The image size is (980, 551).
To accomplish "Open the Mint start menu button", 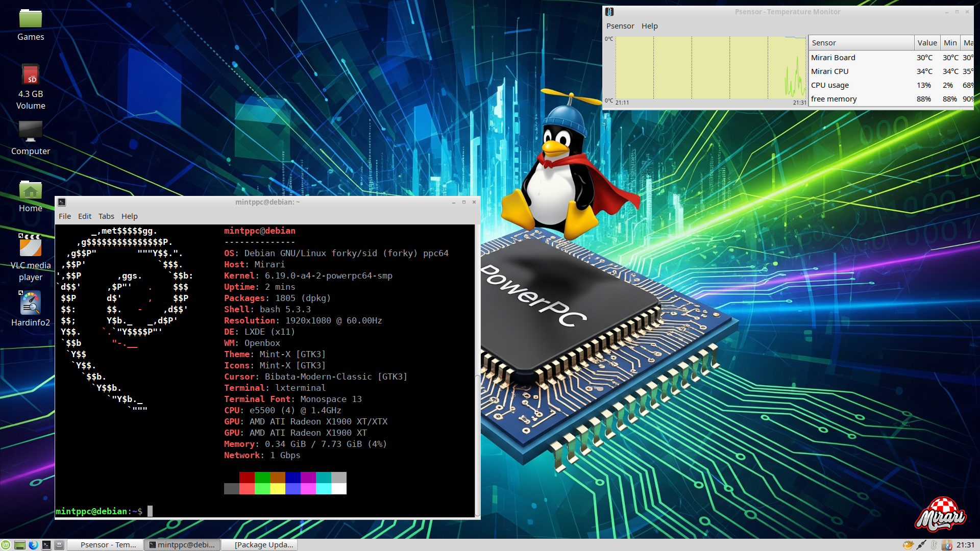I will (6, 545).
